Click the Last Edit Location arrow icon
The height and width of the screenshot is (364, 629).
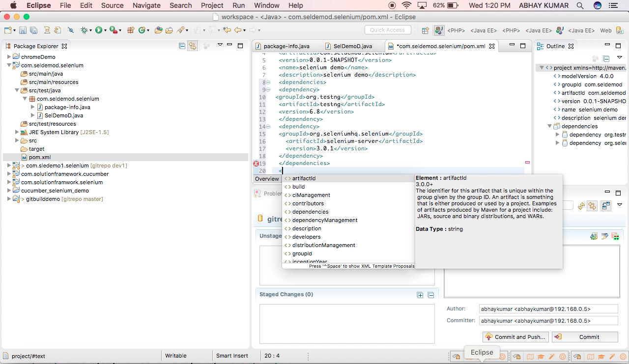pyautogui.click(x=227, y=30)
